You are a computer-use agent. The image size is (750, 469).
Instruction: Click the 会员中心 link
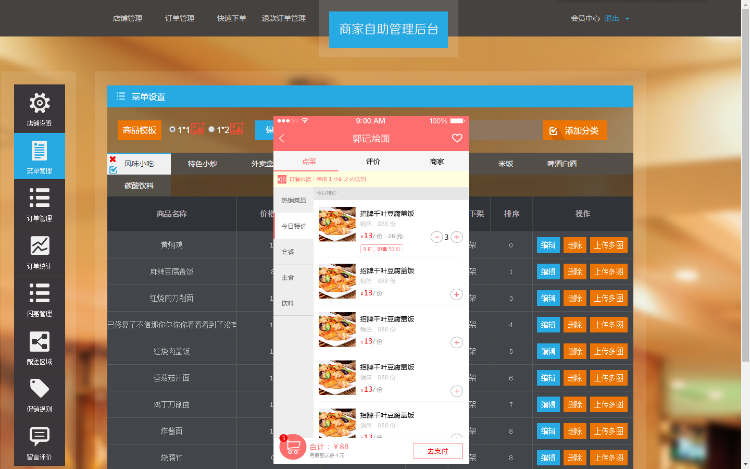[x=585, y=18]
